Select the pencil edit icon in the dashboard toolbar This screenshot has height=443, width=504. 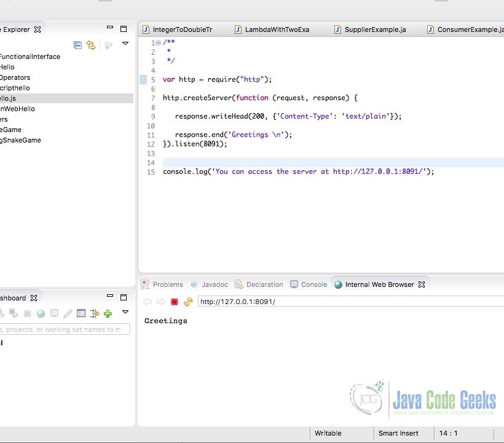tap(68, 313)
